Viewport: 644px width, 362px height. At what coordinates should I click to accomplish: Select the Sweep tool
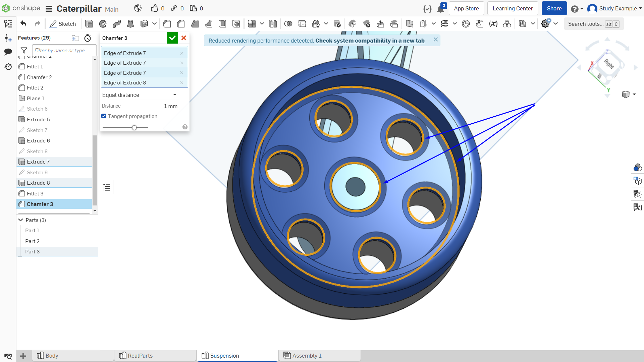117,24
